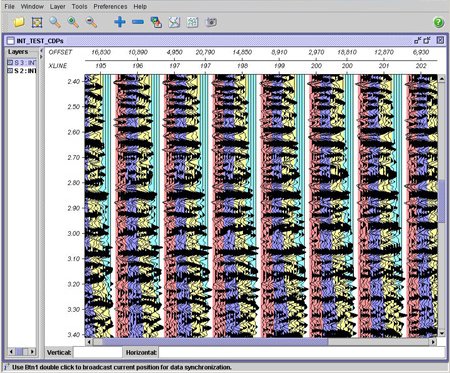
Task: Click the green help question mark icon
Action: click(x=438, y=22)
